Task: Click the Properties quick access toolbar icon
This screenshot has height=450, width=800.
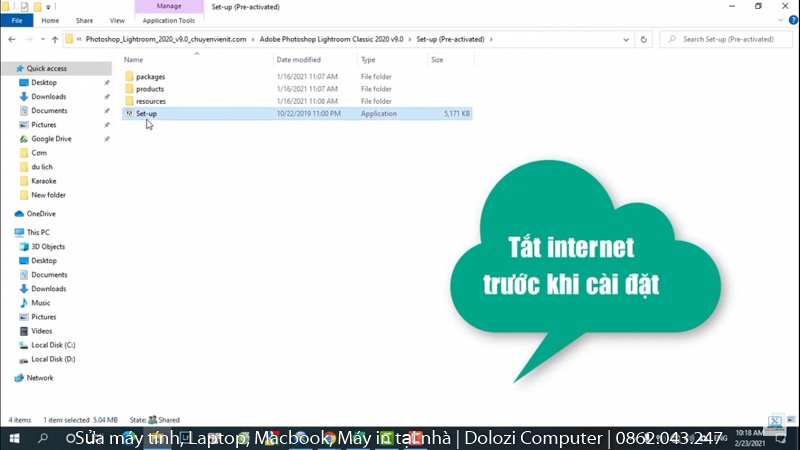Action: [24, 7]
